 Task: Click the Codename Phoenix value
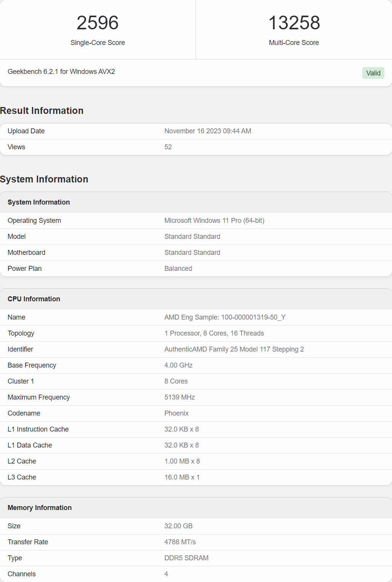click(176, 413)
